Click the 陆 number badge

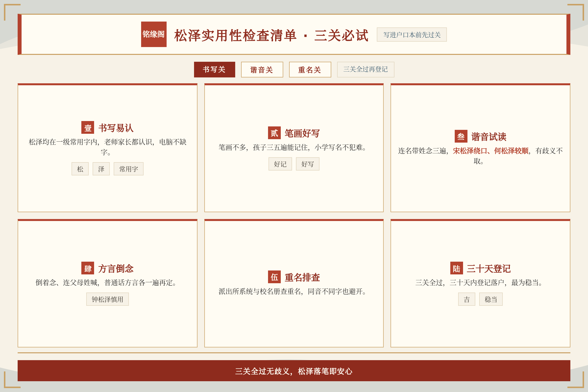point(456,268)
